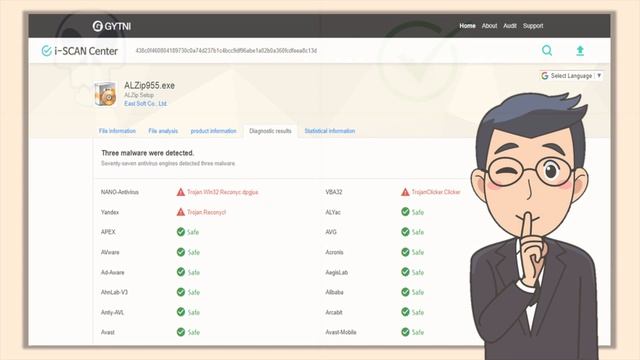
Task: Click the green check icon for AVware
Action: tap(181, 252)
